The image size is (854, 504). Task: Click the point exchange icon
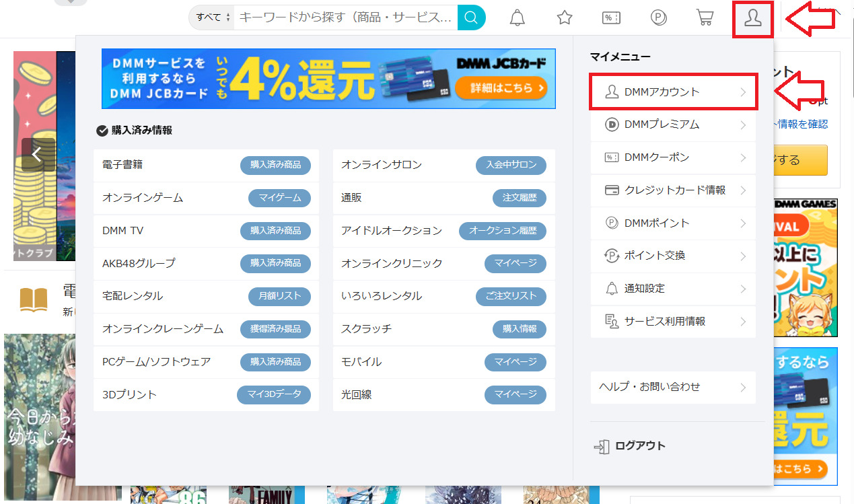coord(612,256)
